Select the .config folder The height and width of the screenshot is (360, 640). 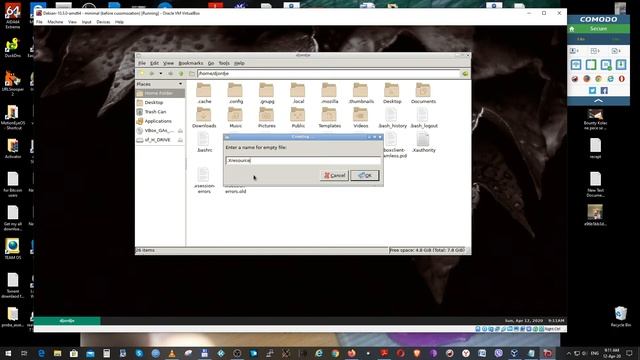coord(235,93)
